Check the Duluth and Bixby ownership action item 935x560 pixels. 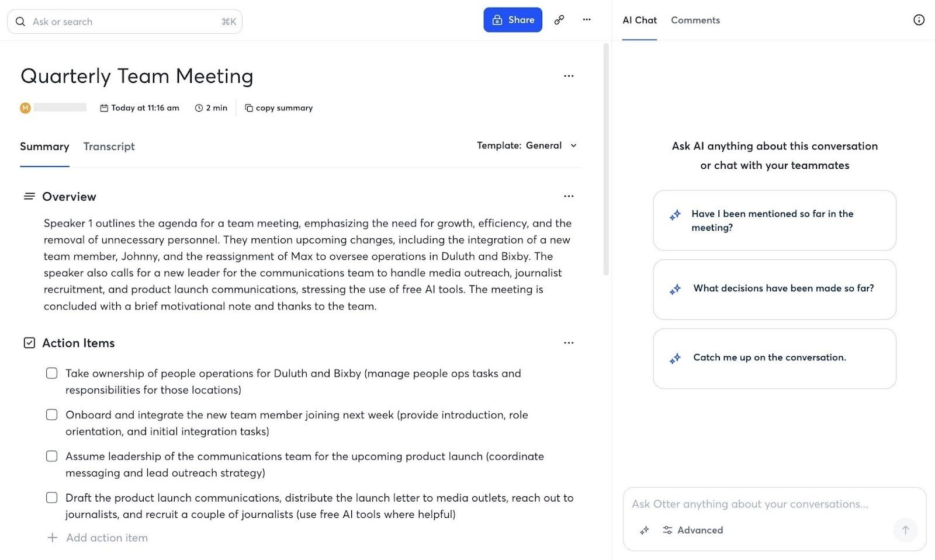point(52,373)
